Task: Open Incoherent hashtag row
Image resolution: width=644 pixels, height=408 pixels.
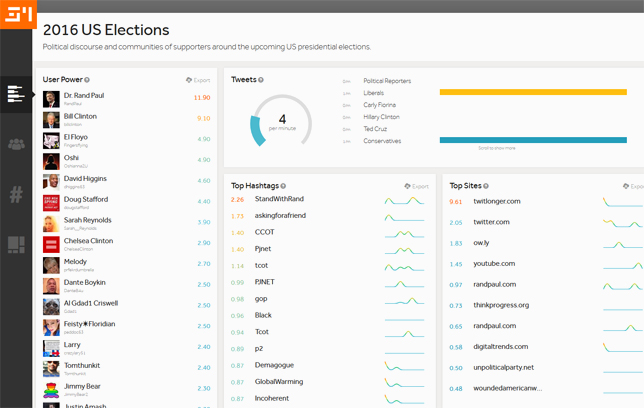Action: [x=329, y=399]
